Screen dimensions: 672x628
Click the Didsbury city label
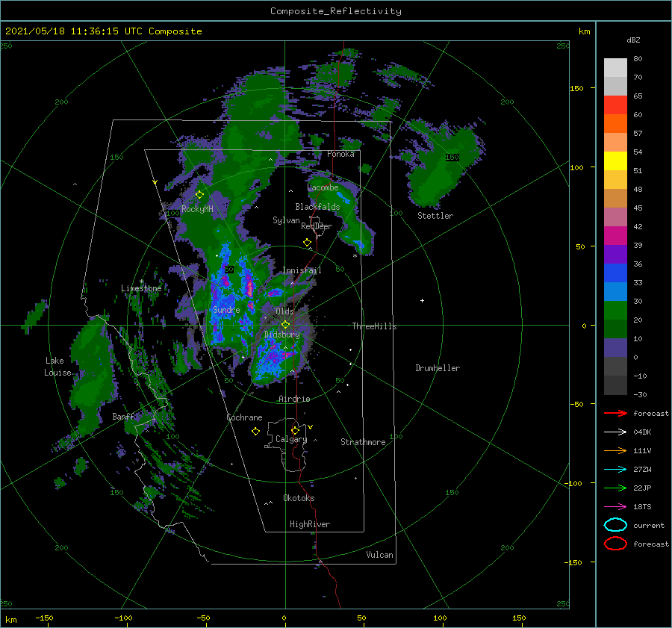281,335
